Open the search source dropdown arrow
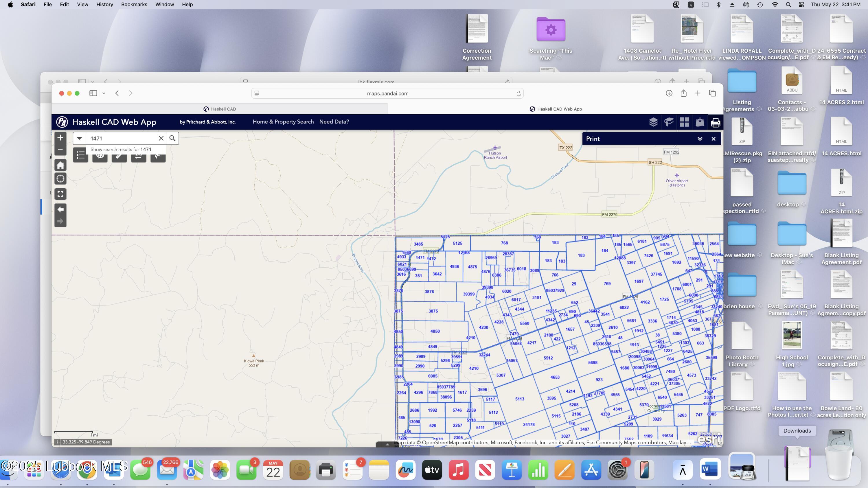This screenshot has height=488, width=868. click(79, 138)
